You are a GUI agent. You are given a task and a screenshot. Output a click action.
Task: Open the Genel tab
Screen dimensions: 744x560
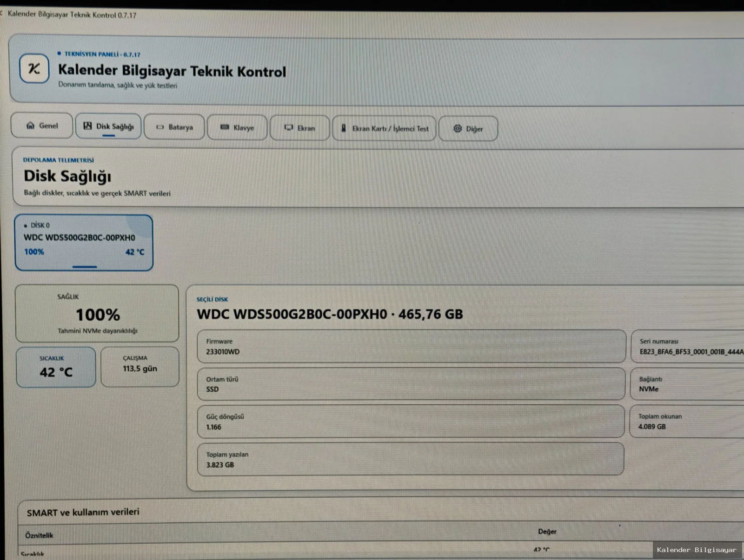(42, 125)
